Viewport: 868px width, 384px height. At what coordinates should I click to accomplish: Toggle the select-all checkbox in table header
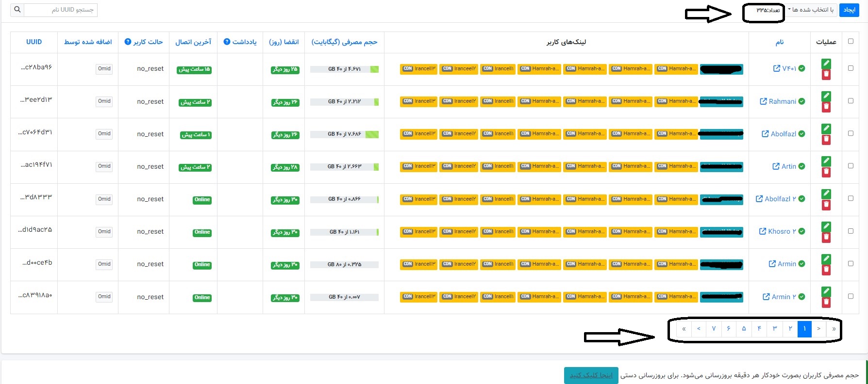pyautogui.click(x=851, y=41)
